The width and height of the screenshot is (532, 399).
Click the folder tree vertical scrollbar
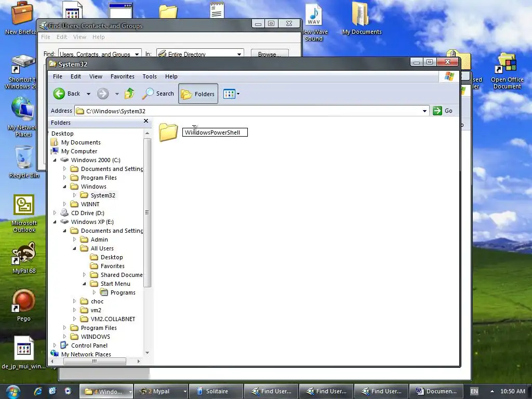tap(147, 212)
